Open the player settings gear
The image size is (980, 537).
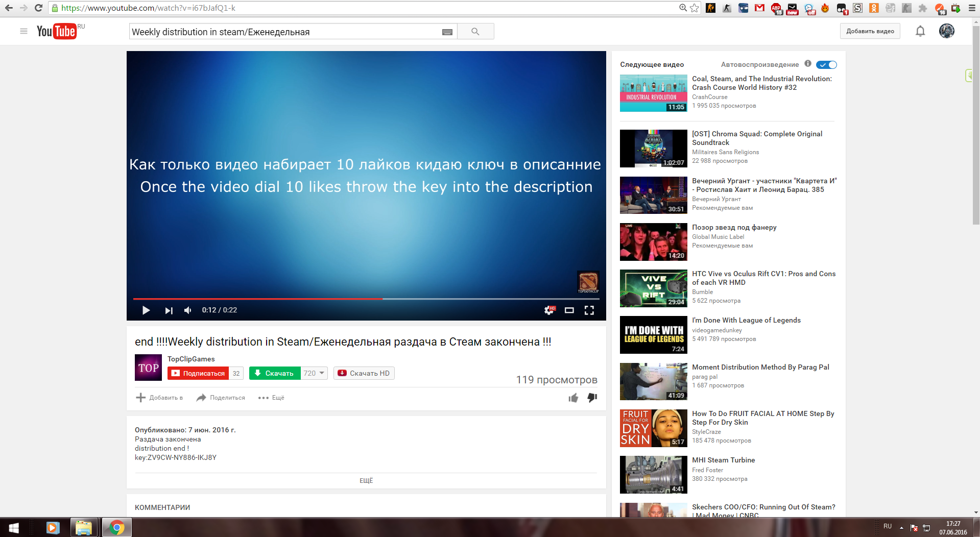(549, 310)
